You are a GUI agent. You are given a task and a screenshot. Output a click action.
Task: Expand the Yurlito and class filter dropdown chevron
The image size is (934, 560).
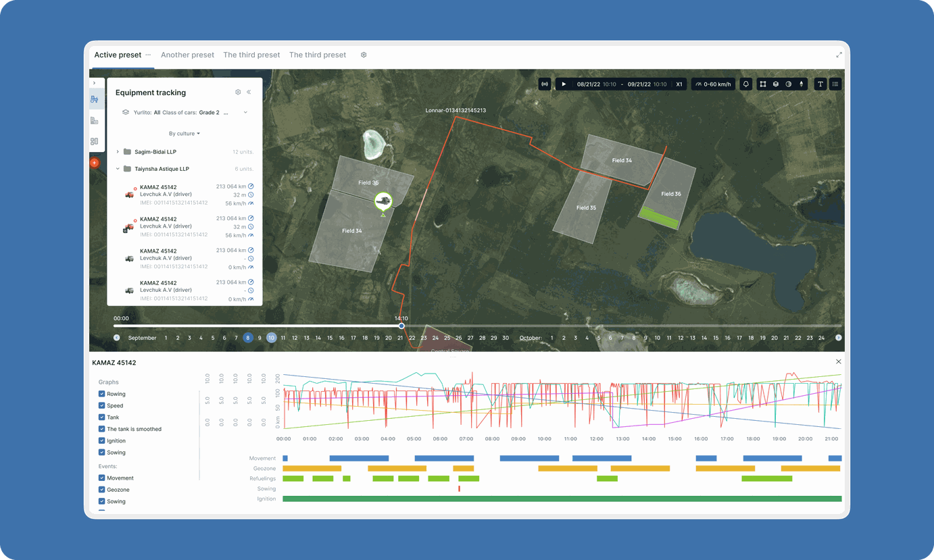pos(245,113)
